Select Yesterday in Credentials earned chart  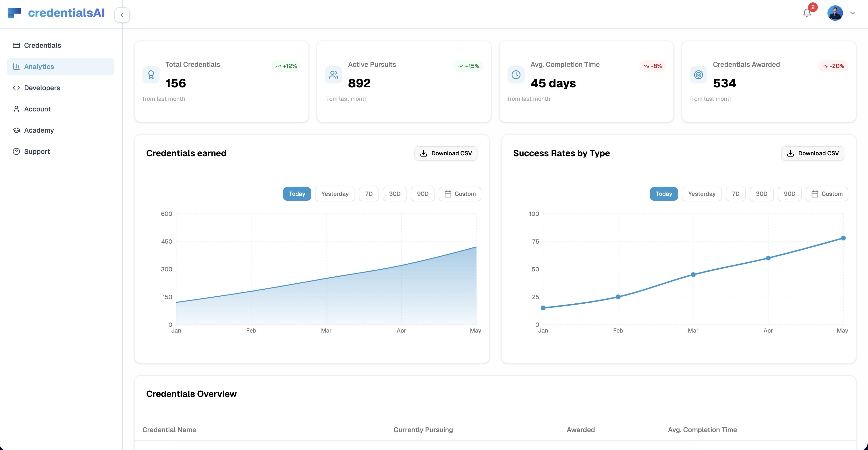(x=335, y=194)
